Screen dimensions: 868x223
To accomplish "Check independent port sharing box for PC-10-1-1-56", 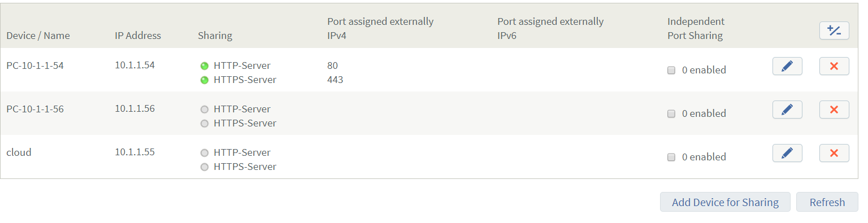I will point(671,114).
